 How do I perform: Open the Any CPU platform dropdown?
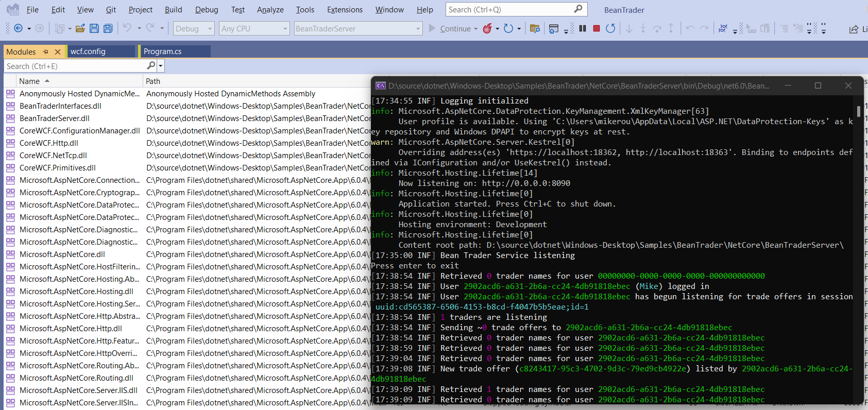[x=285, y=29]
